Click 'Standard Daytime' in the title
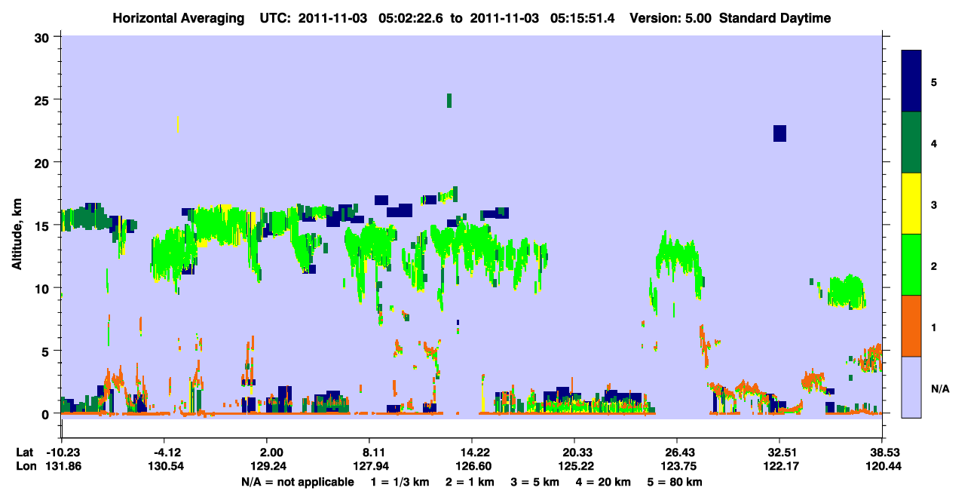 [x=775, y=18]
